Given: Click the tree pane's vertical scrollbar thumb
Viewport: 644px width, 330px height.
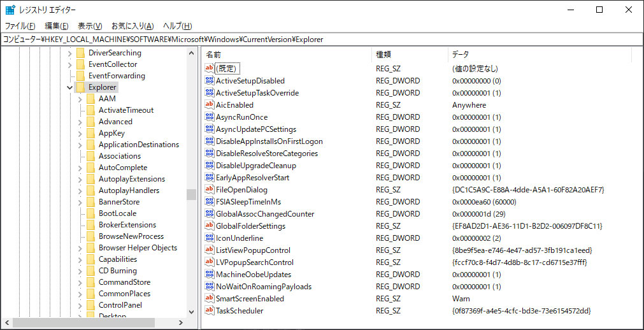Looking at the screenshot, I should coord(191,194).
